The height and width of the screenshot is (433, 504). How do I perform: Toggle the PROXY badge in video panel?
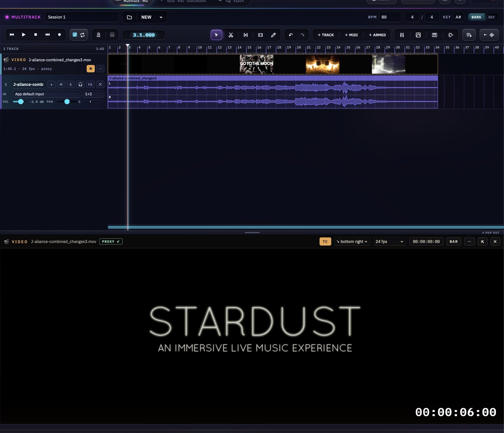click(x=111, y=242)
